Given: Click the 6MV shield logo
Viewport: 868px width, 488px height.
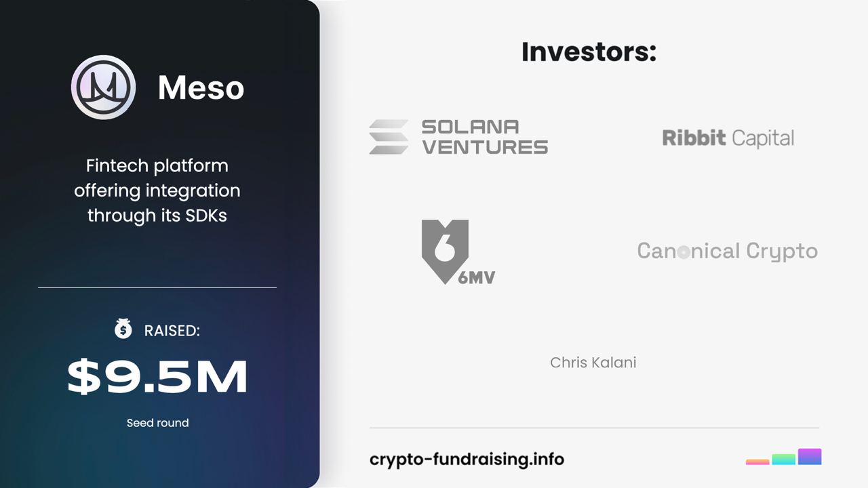Looking at the screenshot, I should [446, 250].
